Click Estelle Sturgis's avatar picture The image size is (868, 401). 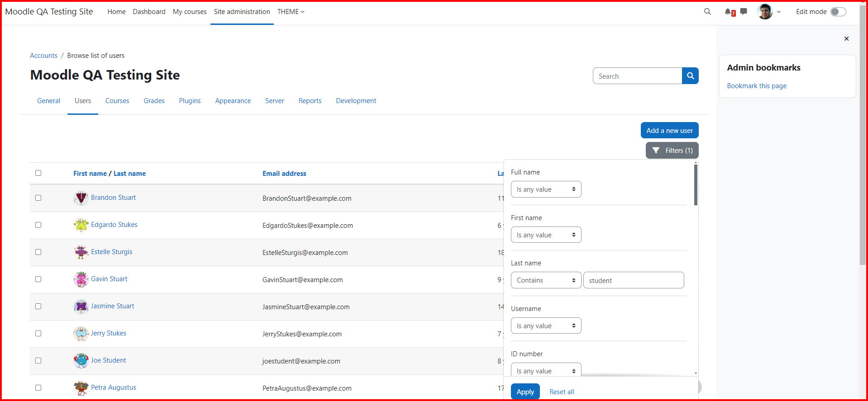(81, 252)
